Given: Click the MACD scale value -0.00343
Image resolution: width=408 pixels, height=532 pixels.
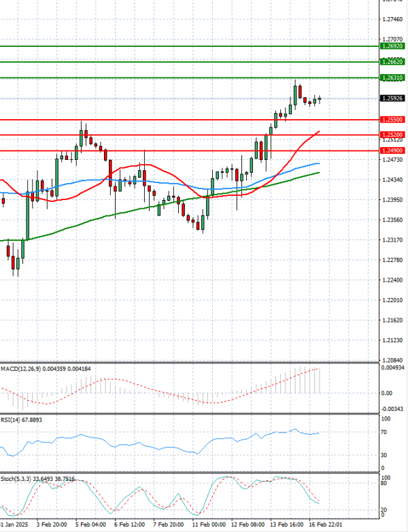Looking at the screenshot, I should coord(392,409).
